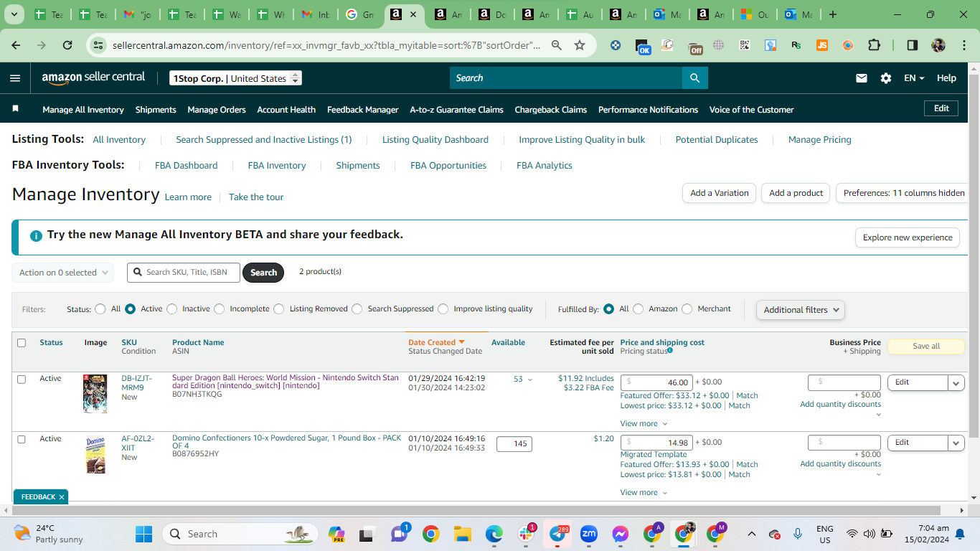Click the Add a Variation button
Image resolution: width=980 pixels, height=551 pixels.
pos(719,193)
